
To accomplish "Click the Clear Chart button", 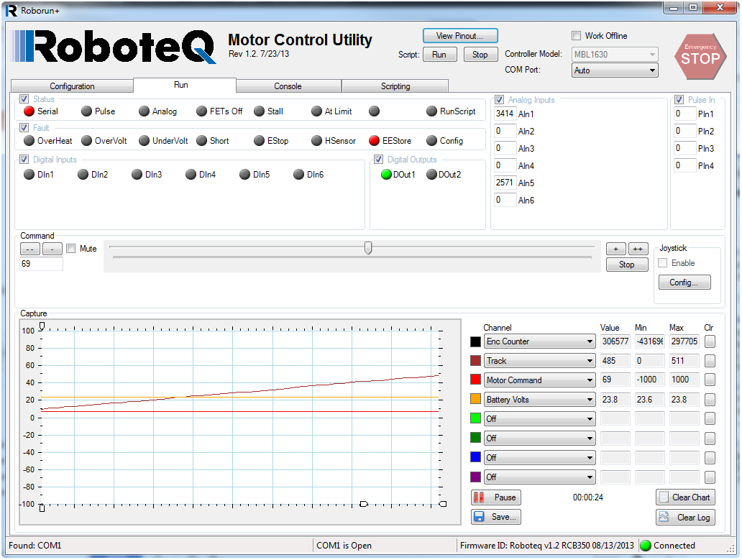I will [x=685, y=497].
